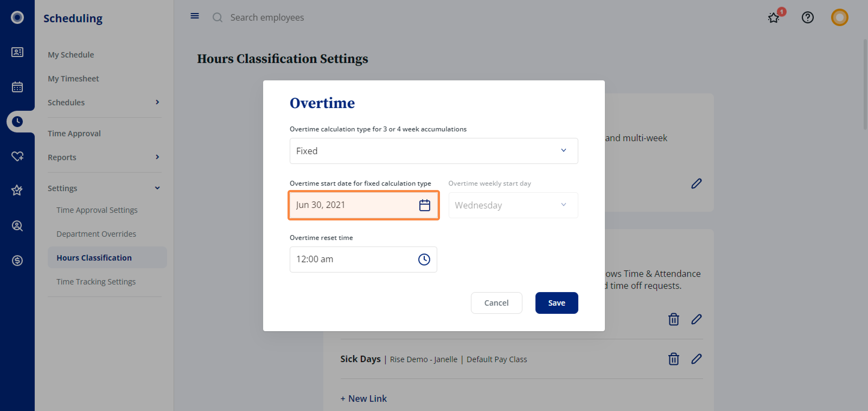The image size is (868, 411).
Task: Open favorites star with notification badge
Action: coord(774,17)
